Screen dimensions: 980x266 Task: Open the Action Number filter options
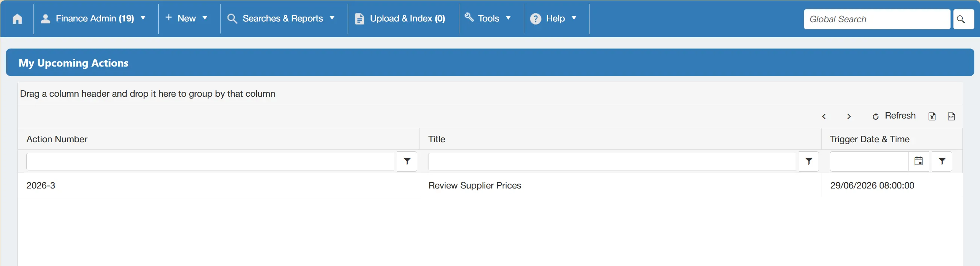tap(407, 162)
